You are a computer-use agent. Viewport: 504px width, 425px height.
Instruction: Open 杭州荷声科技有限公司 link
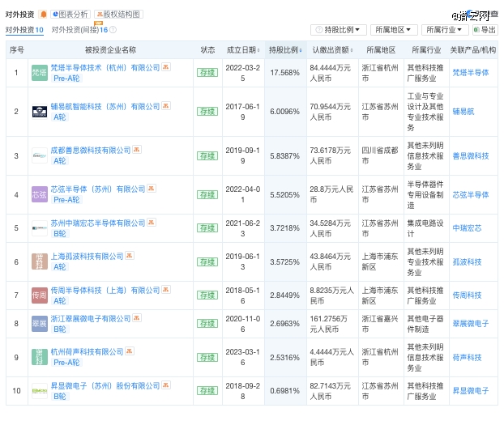(88, 352)
